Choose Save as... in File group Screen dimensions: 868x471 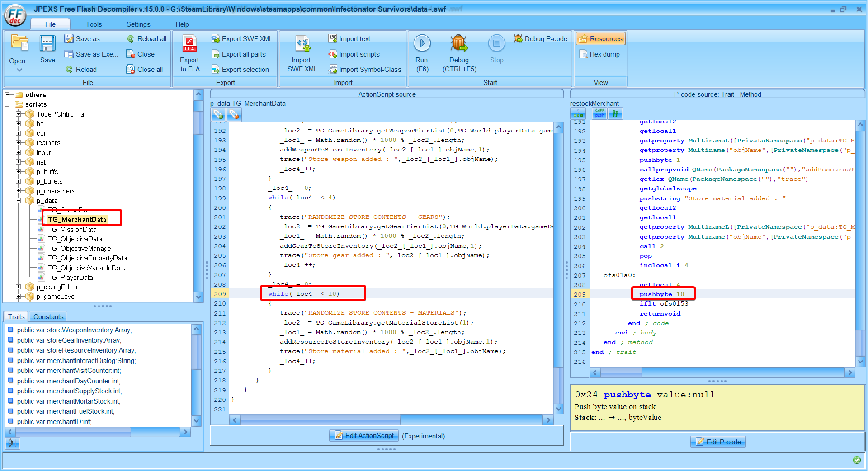coord(85,39)
